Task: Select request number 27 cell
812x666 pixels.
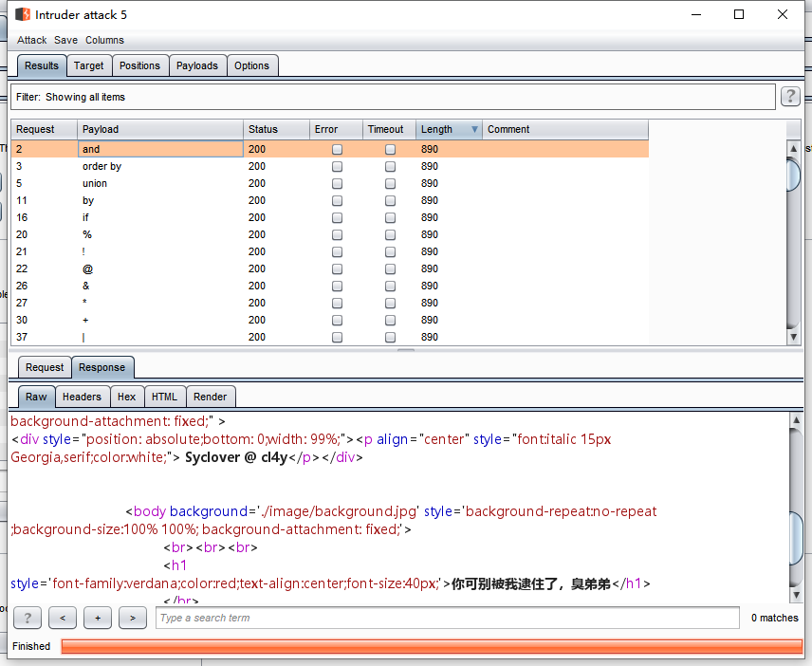Action: (45, 303)
